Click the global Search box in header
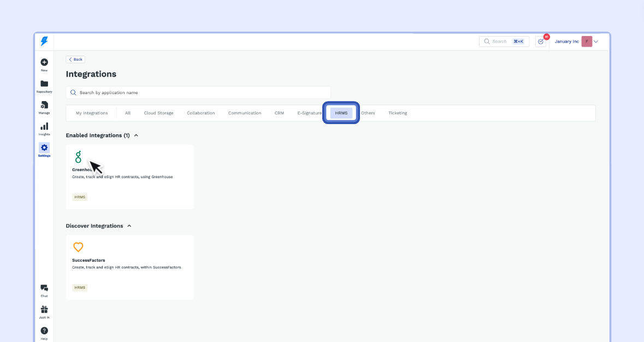The height and width of the screenshot is (342, 644). [x=504, y=42]
